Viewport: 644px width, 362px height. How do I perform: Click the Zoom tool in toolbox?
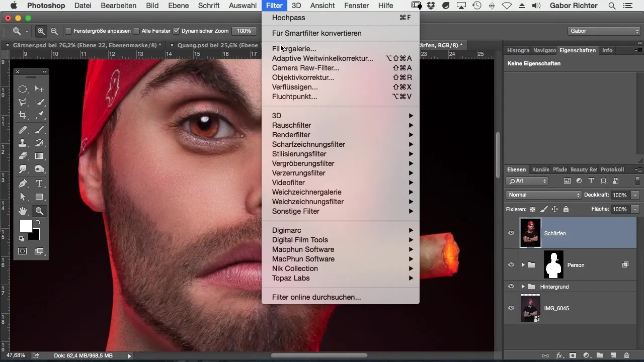coord(39,211)
